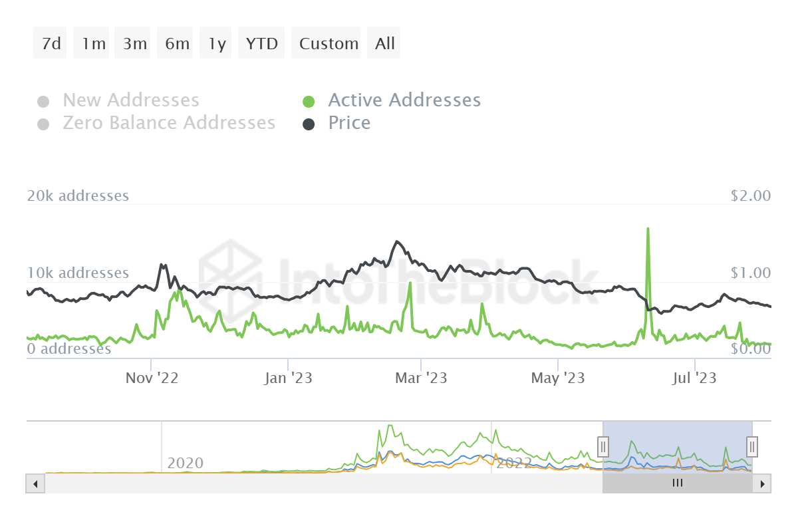
Task: Click the grey scrollbar thumb
Action: [x=678, y=483]
